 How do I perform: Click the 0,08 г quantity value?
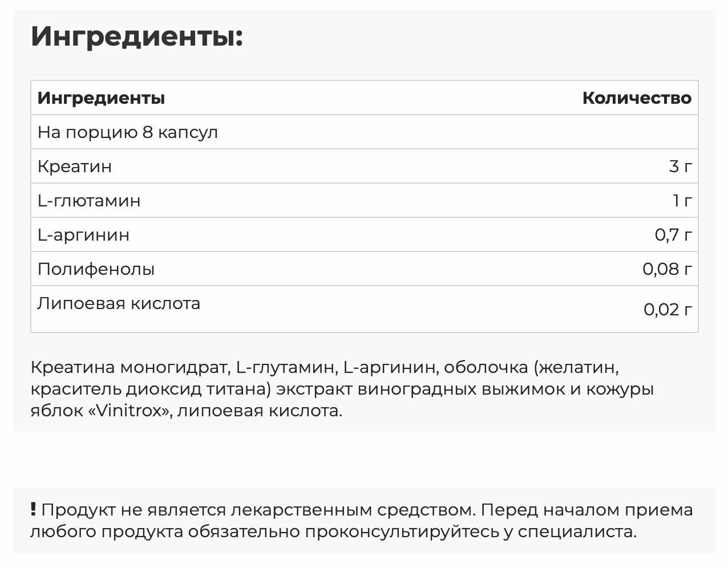click(x=667, y=269)
